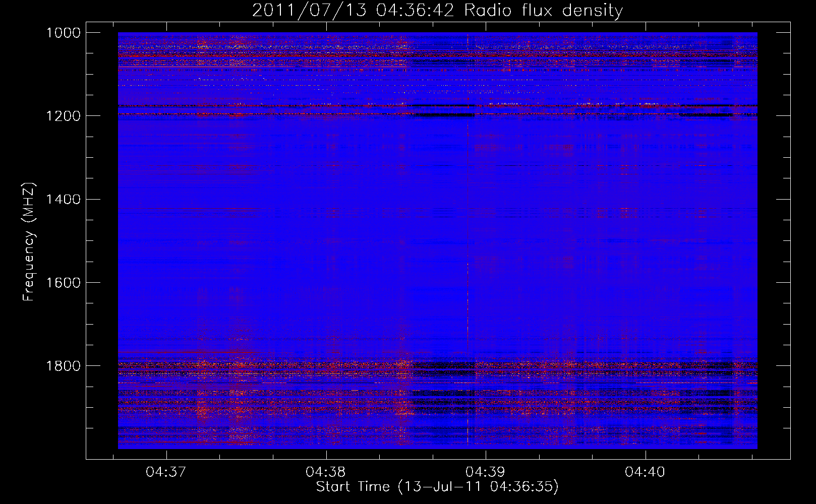Click the 1400 frequency tick label
Image resolution: width=816 pixels, height=504 pixels.
point(64,200)
